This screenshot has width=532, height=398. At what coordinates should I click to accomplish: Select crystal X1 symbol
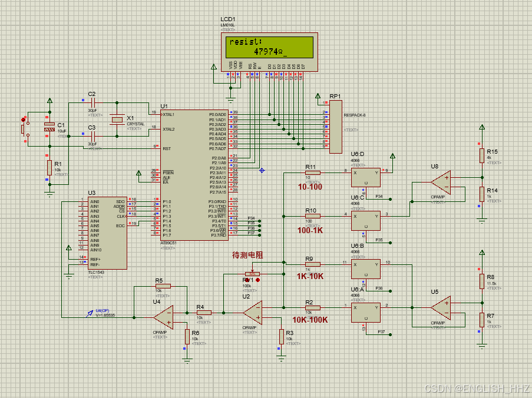tap(117, 120)
